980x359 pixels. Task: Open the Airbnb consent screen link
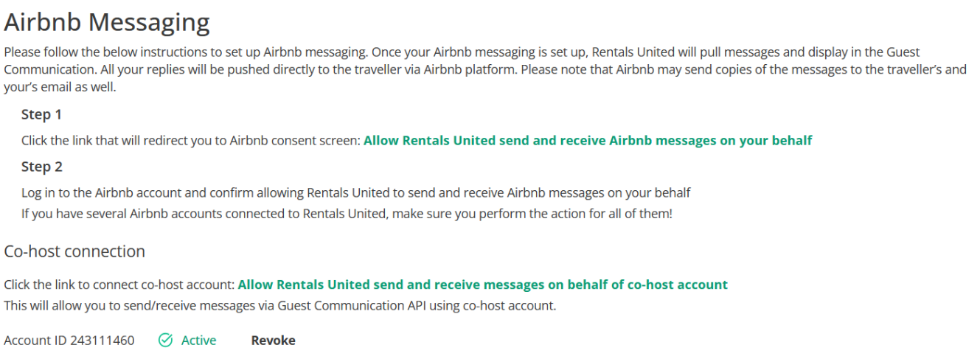coord(588,140)
